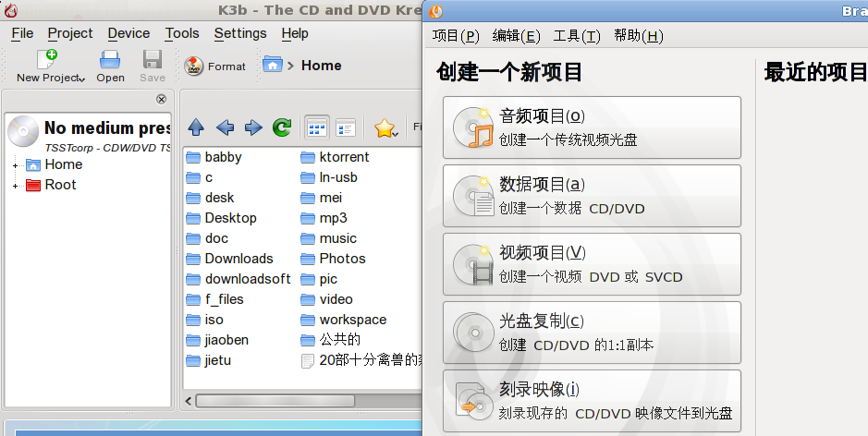868x436 pixels.
Task: Click the Home breadcrumb label
Action: pos(321,66)
